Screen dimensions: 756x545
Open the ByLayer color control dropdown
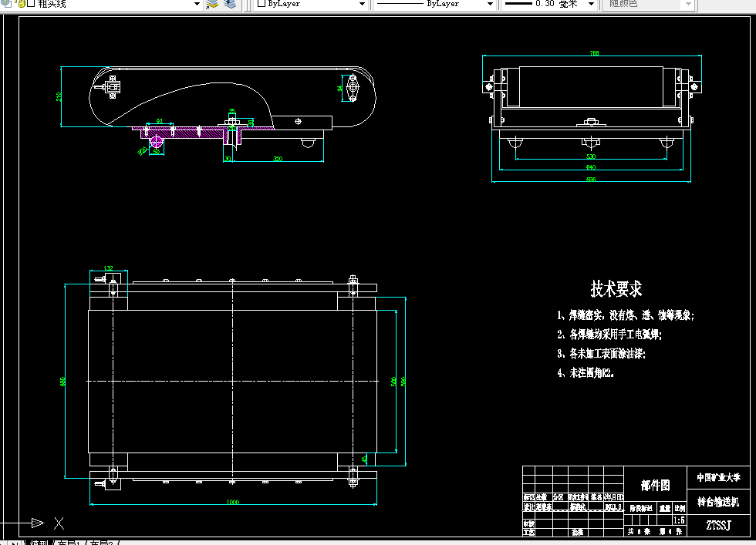coord(362,4)
